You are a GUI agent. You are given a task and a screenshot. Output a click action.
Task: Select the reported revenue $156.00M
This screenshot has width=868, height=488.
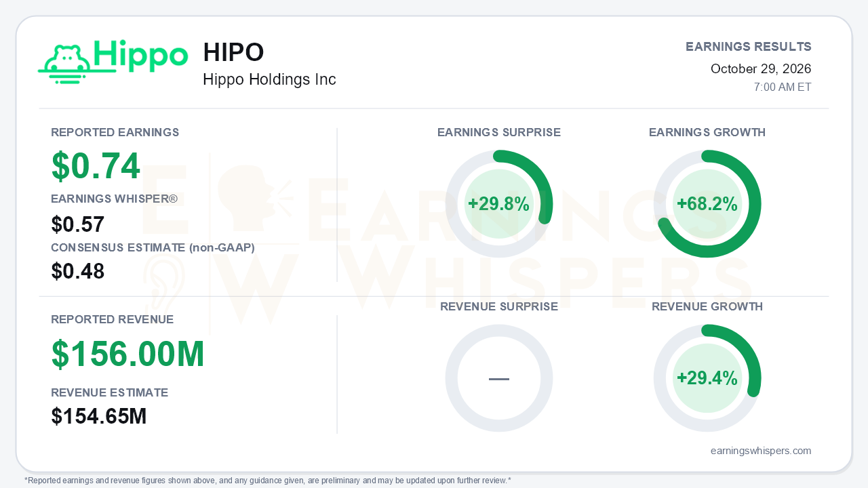tap(128, 354)
